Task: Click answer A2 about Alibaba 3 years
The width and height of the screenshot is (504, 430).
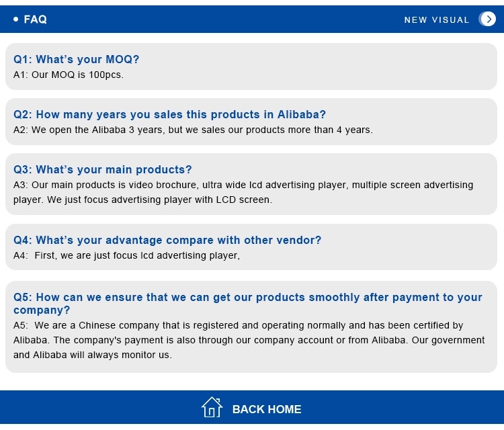Action: pyautogui.click(x=193, y=130)
